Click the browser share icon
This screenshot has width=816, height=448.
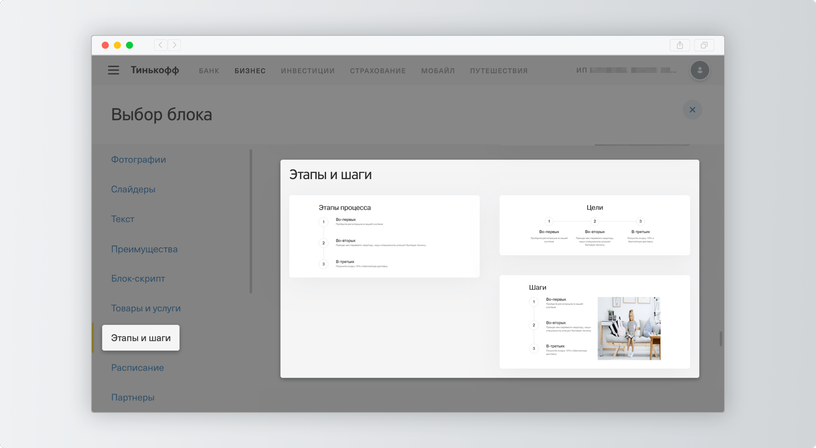(x=680, y=45)
